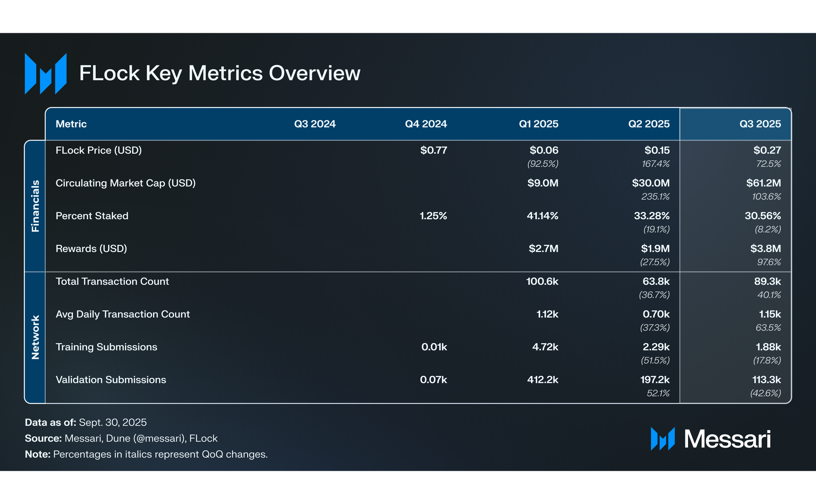Click the Messari logo icon at bottom right
This screenshot has width=816, height=504.
pos(662,439)
